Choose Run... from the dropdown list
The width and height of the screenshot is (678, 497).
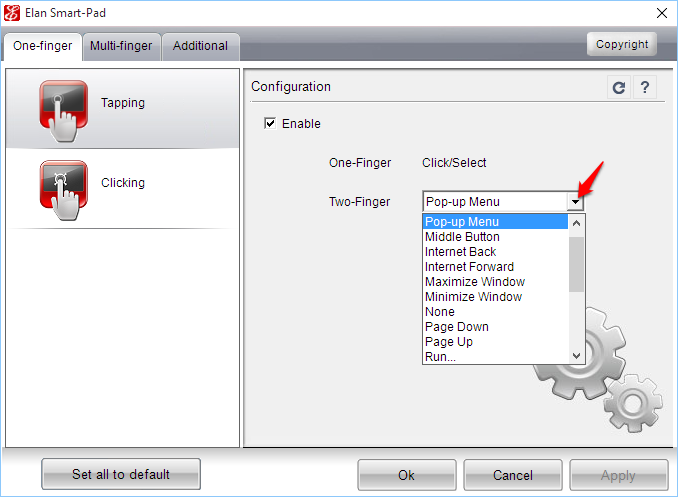pos(495,356)
